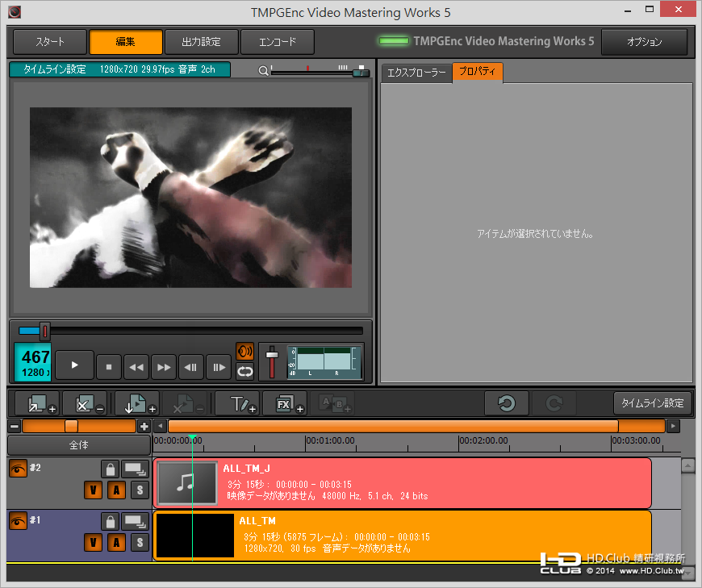Zoom out timeline with minus button

[x=15, y=426]
